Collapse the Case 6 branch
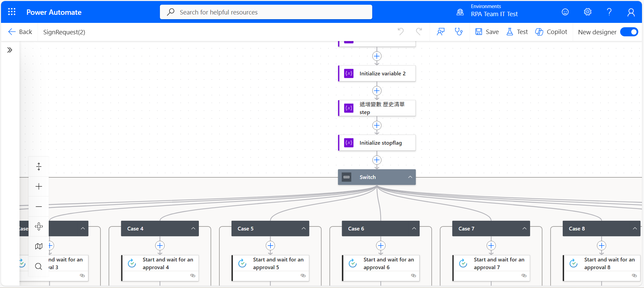The width and height of the screenshot is (644, 288). point(414,228)
